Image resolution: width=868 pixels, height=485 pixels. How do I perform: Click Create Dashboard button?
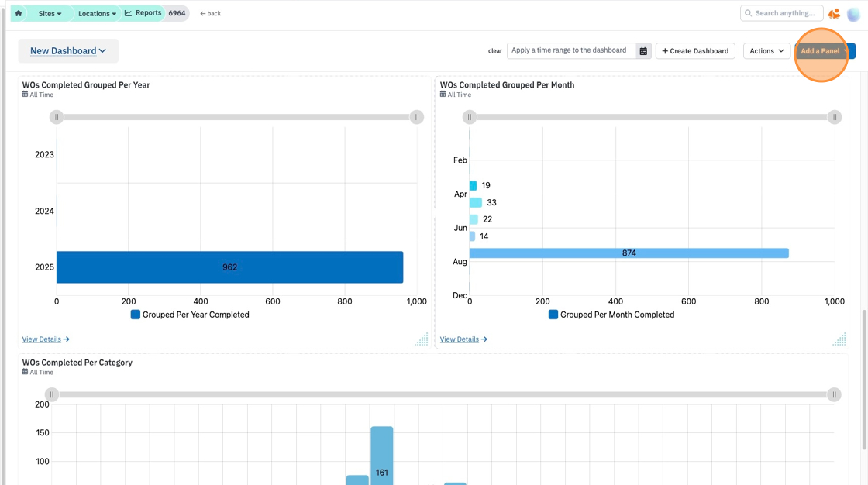695,51
